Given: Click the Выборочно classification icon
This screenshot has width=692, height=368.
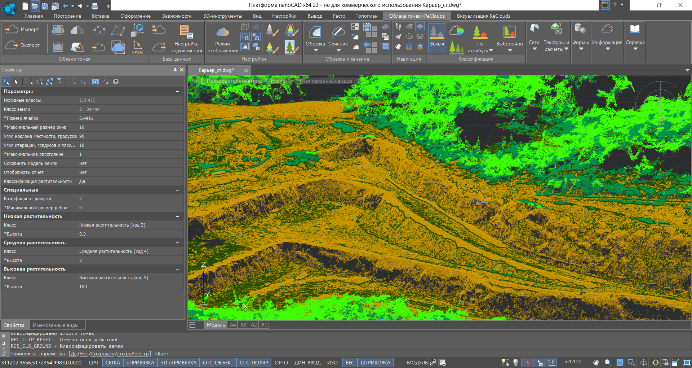Looking at the screenshot, I should coord(510,32).
